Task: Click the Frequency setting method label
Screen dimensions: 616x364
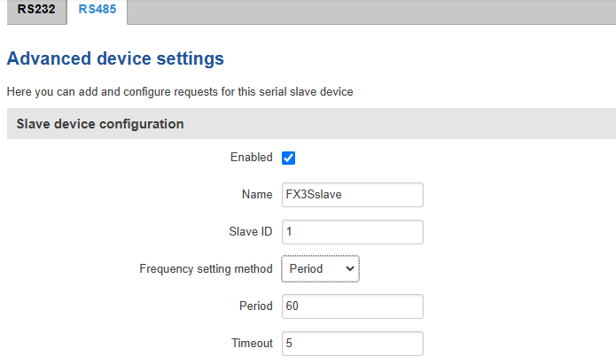Action: (206, 269)
